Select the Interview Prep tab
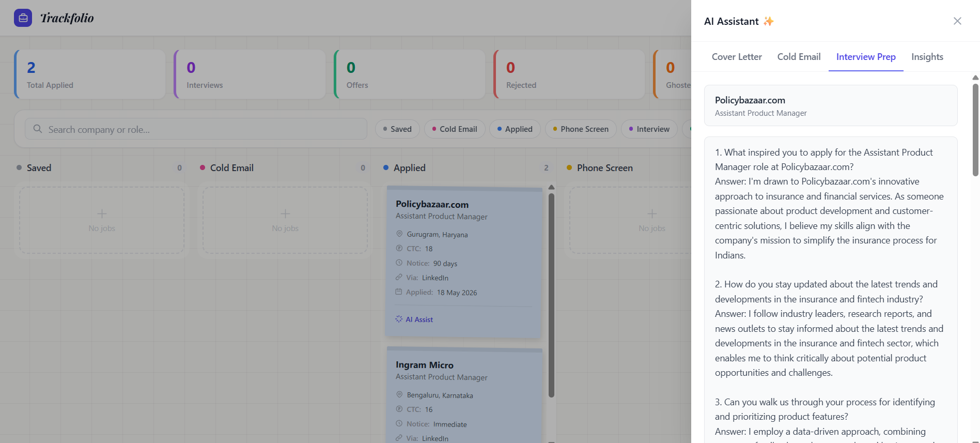980x443 pixels. click(866, 57)
